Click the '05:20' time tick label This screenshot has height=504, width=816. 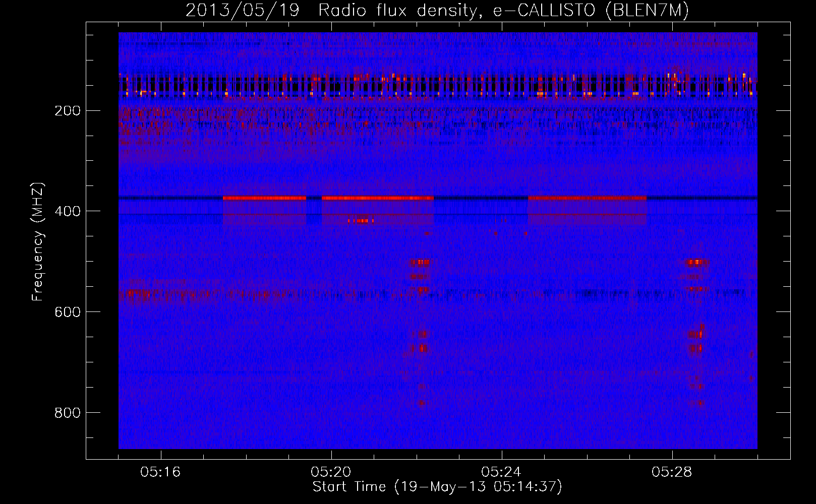tap(331, 472)
